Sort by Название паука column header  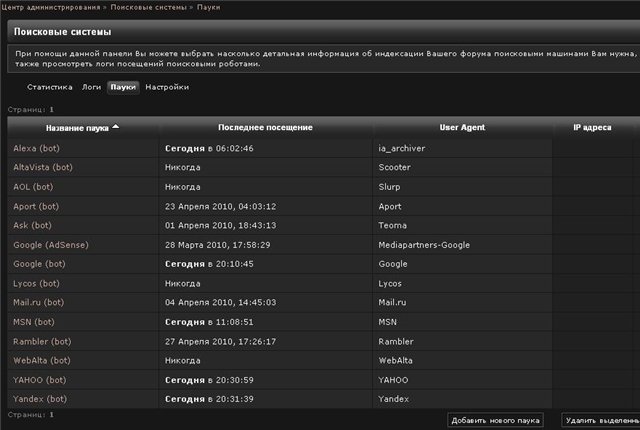pos(77,128)
